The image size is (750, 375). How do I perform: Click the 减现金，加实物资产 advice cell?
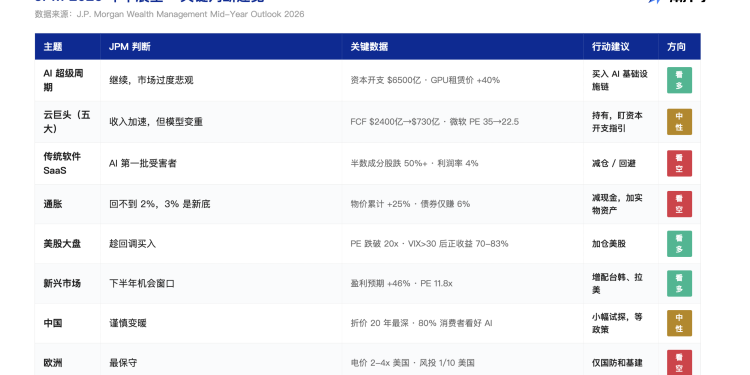[x=621, y=204]
